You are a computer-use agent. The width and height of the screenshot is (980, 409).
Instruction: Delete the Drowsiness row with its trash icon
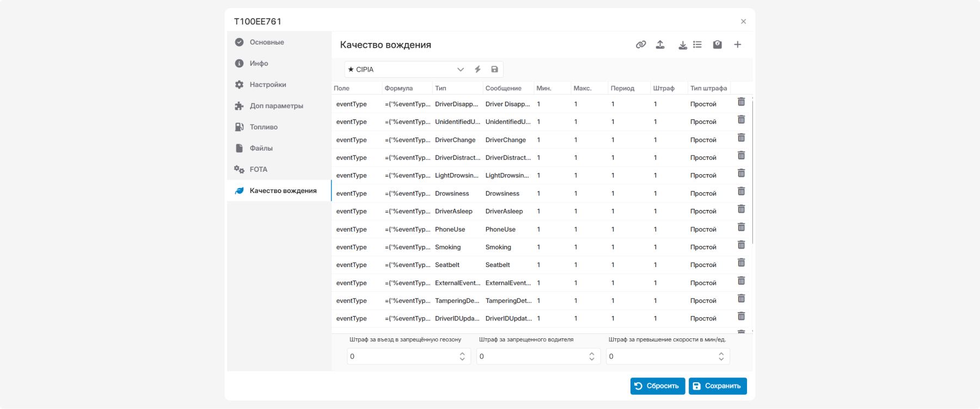[x=741, y=191]
